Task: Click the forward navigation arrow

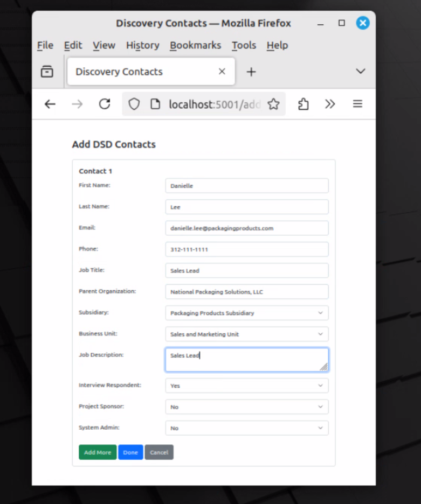Action: tap(77, 104)
